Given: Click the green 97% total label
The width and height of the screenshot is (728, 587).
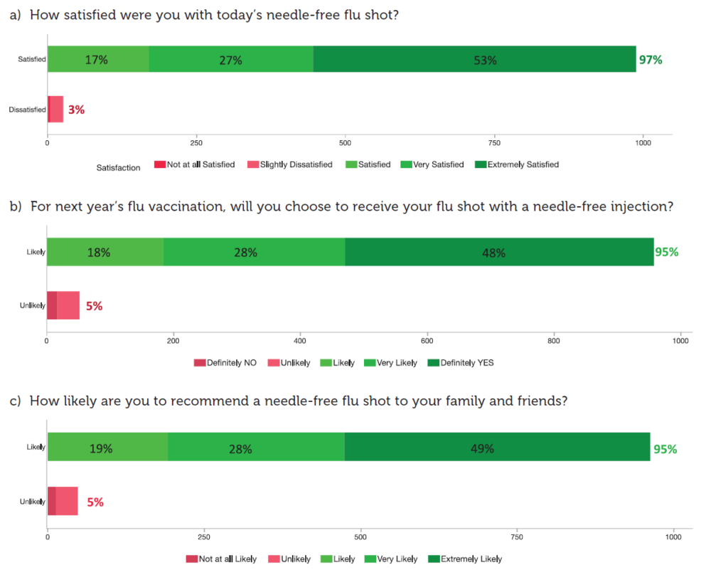Looking at the screenshot, I should point(651,60).
